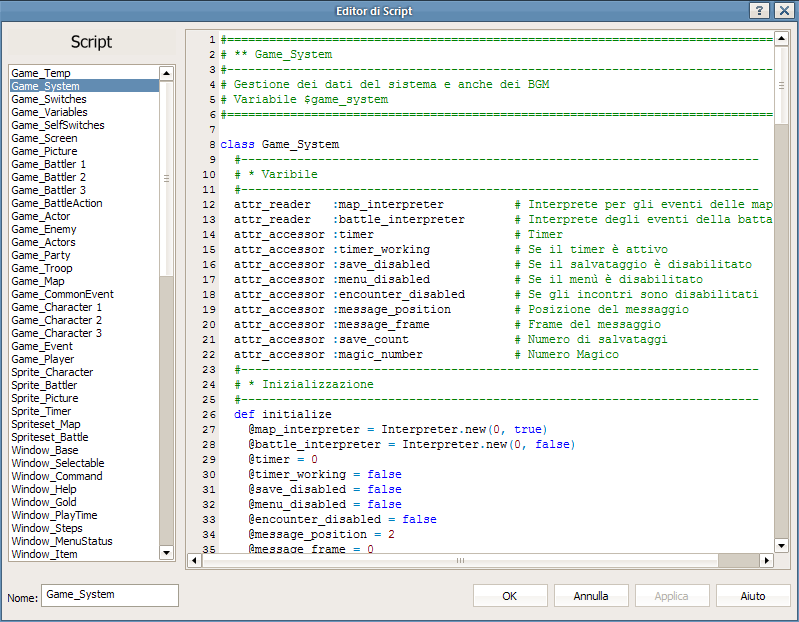This screenshot has width=799, height=622.
Task: Select Sprite_Character script
Action: pyautogui.click(x=85, y=372)
